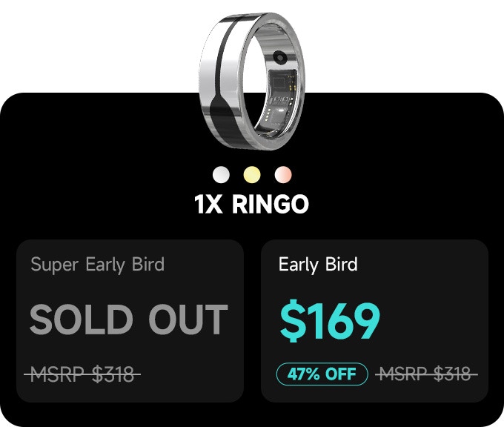Screen dimensions: 504x427
Task: Click the silver ring product image
Action: point(251,81)
